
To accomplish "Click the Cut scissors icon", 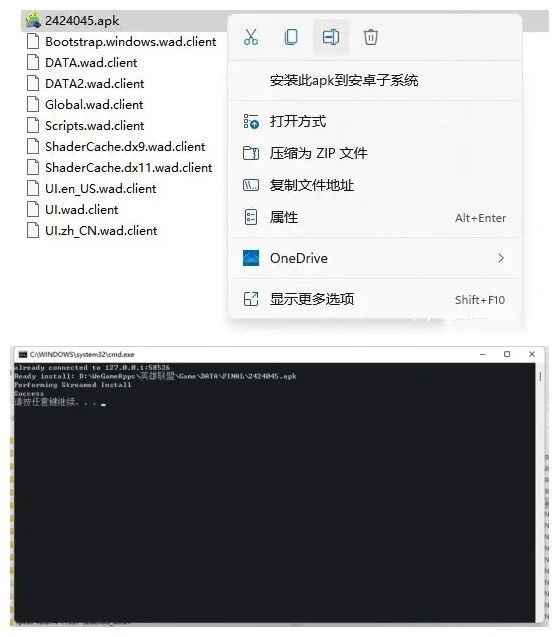I will coord(251,37).
